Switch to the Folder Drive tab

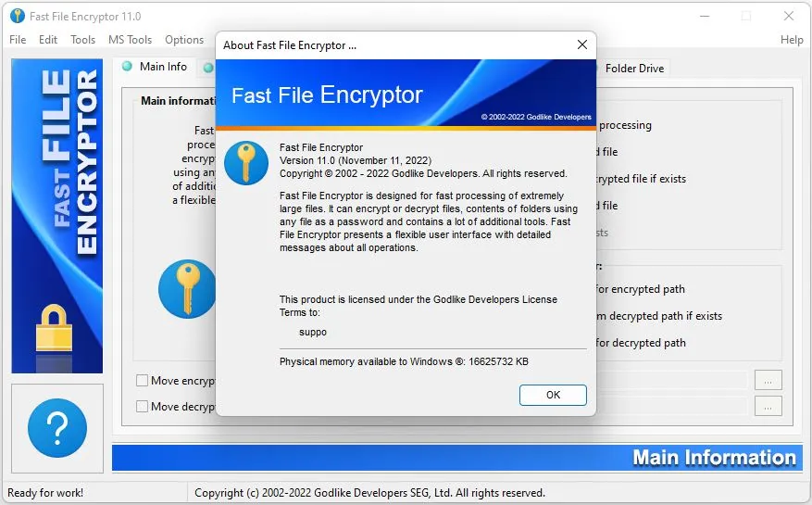click(x=634, y=69)
